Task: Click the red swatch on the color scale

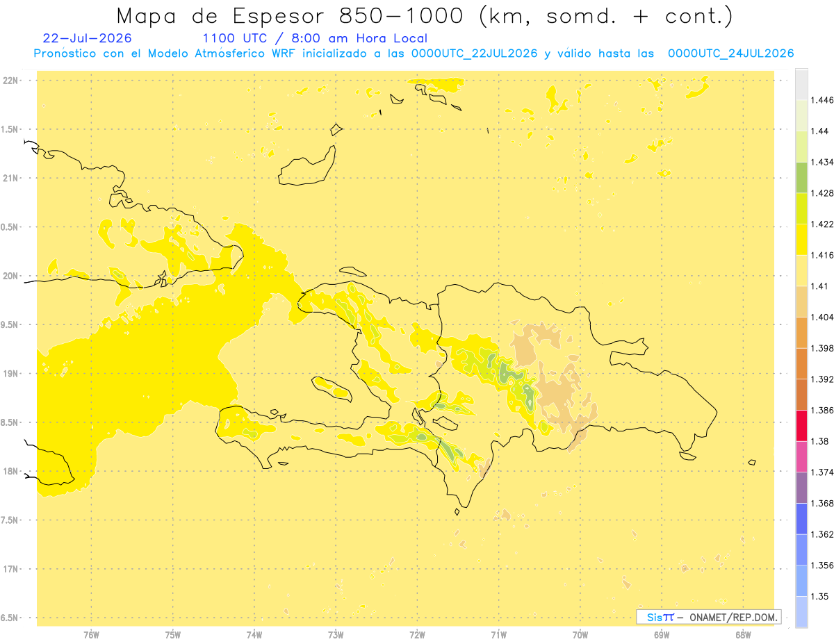Action: tap(801, 425)
